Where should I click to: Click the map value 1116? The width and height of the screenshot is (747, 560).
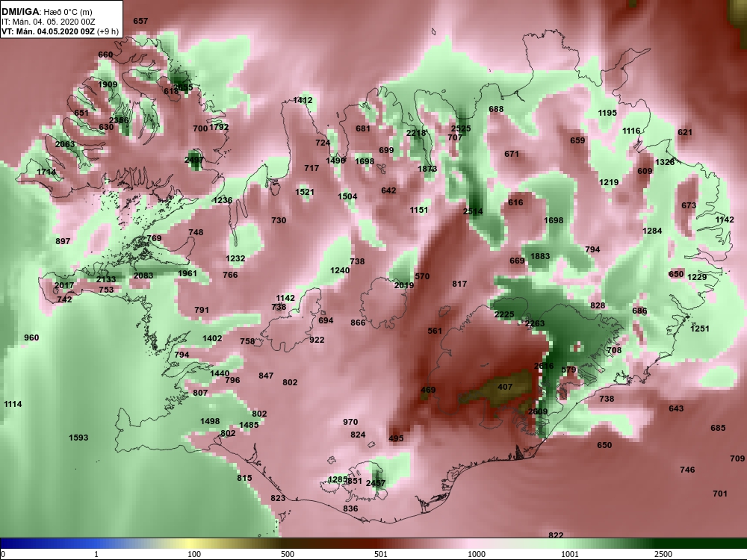click(x=631, y=131)
